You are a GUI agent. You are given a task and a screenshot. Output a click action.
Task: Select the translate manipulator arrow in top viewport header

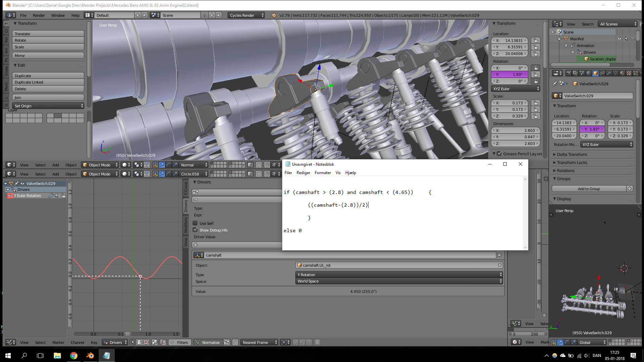[x=162, y=165]
